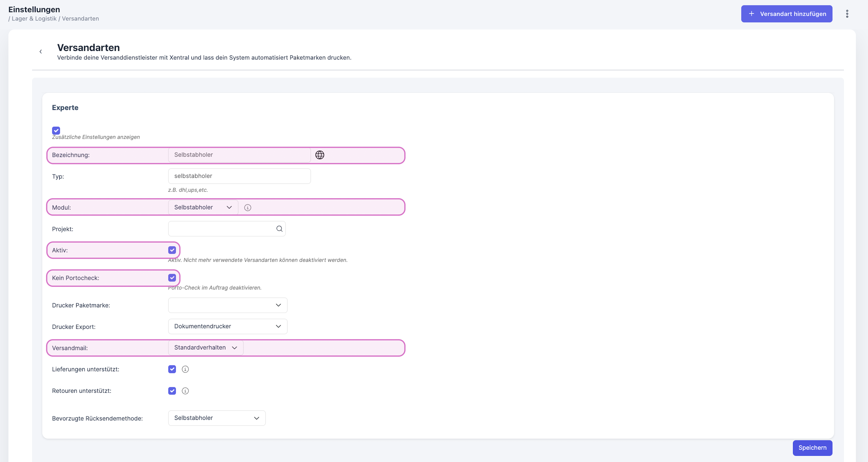868x462 pixels.
Task: Click the plus icon in Versandart hinzufügen
Action: pos(751,14)
